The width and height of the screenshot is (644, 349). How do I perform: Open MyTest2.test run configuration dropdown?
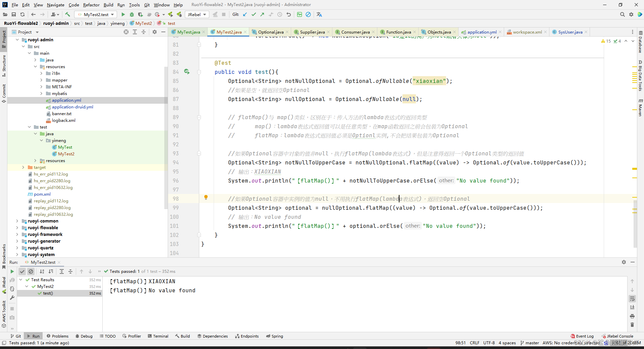pos(96,14)
